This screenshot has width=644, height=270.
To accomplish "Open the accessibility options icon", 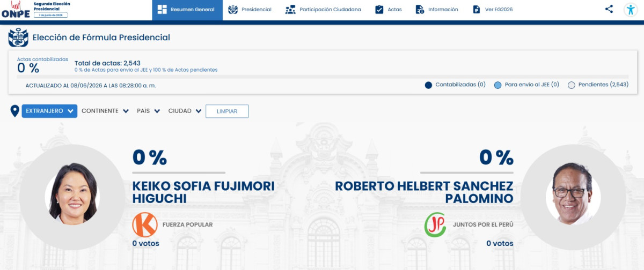I will [x=631, y=10].
